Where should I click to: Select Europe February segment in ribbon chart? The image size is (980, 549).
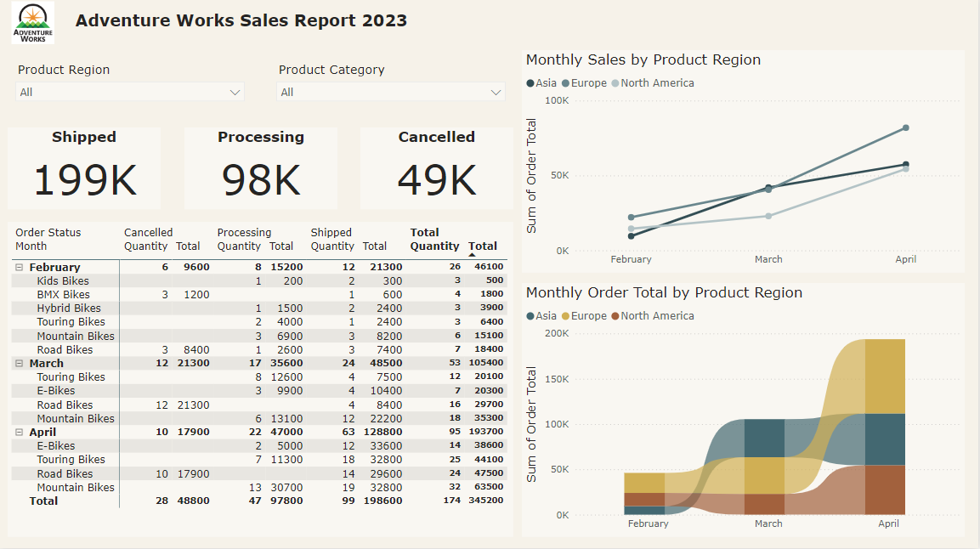tap(644, 483)
